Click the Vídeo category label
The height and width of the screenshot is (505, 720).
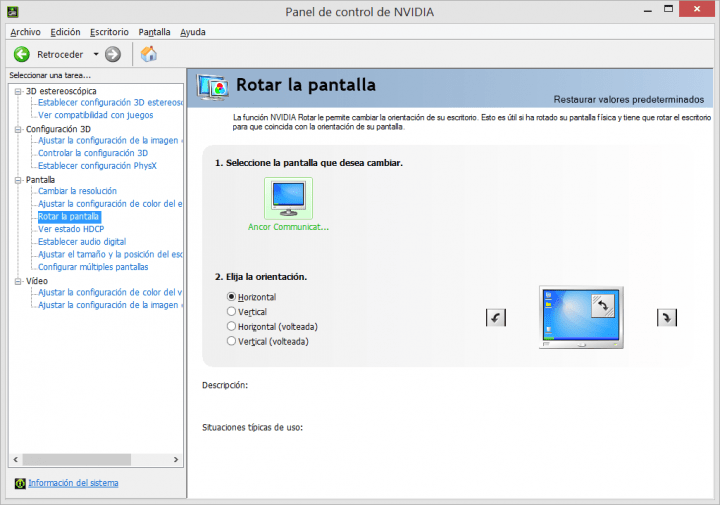pos(37,281)
